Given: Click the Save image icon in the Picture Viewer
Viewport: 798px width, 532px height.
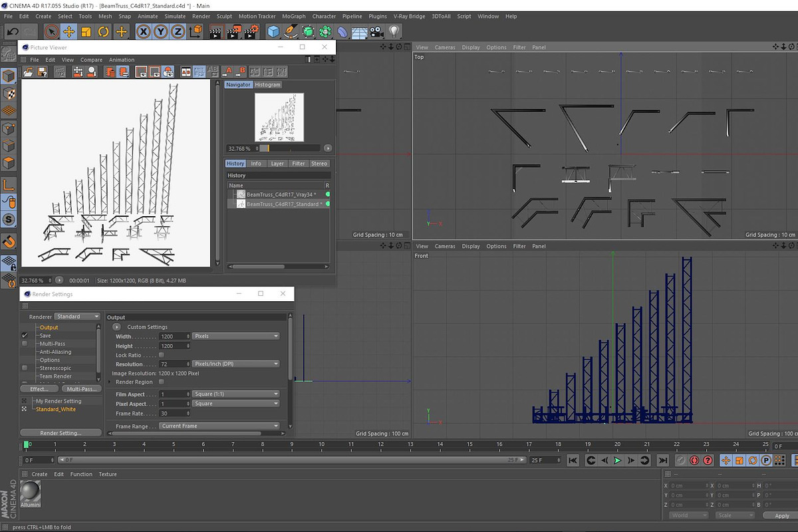Looking at the screenshot, I should click(42, 72).
